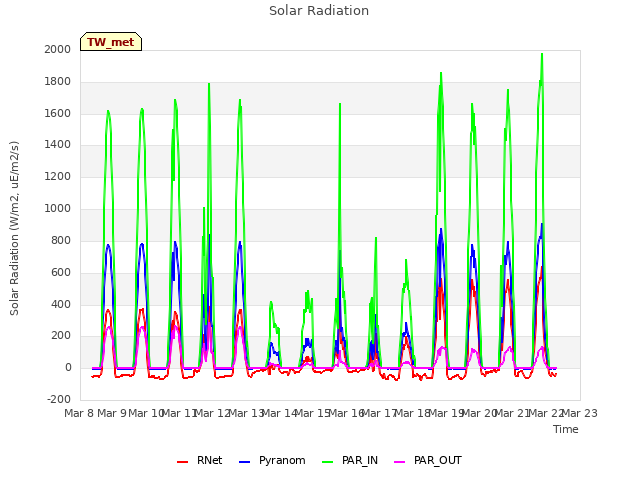Click the tallest PAR_IN peak on Mar 22

(542, 54)
